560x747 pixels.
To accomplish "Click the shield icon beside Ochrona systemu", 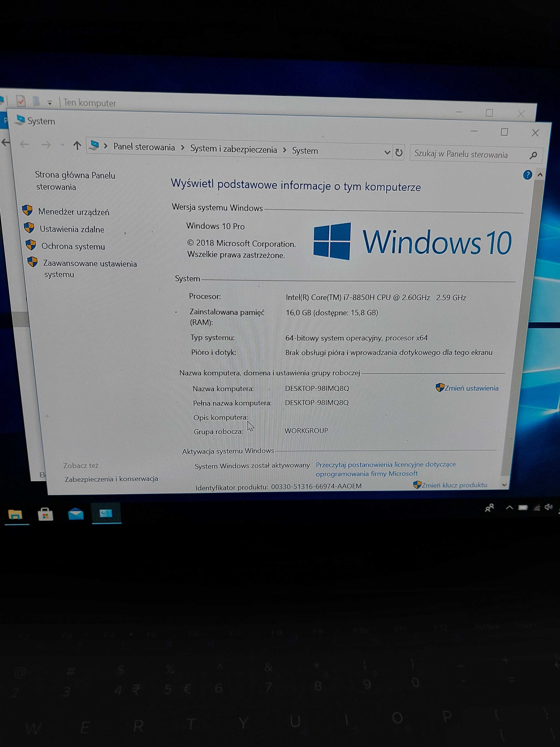I will pyautogui.click(x=31, y=245).
